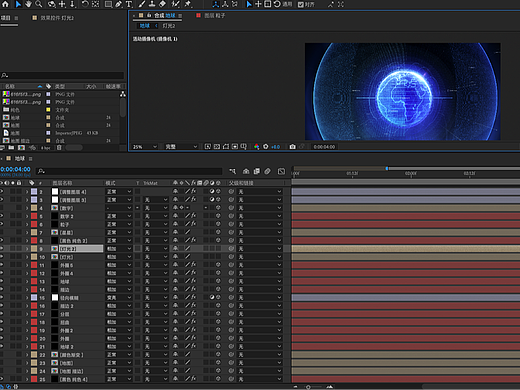Select 灯光2 in the comp breadcrumb

[169, 26]
